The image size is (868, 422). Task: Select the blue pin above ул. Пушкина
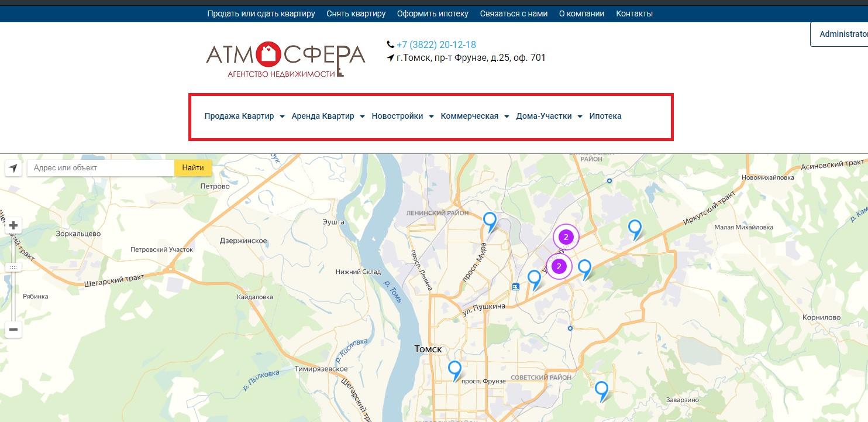coord(535,280)
